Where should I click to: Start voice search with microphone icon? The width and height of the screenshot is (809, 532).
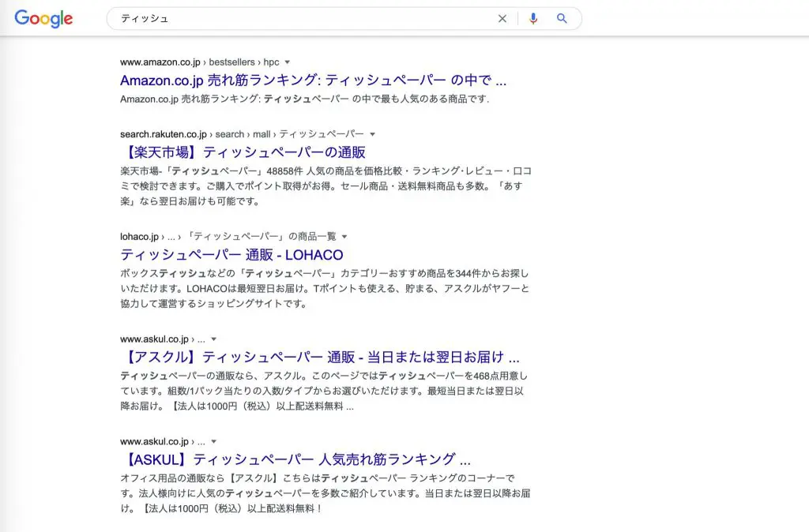click(533, 19)
